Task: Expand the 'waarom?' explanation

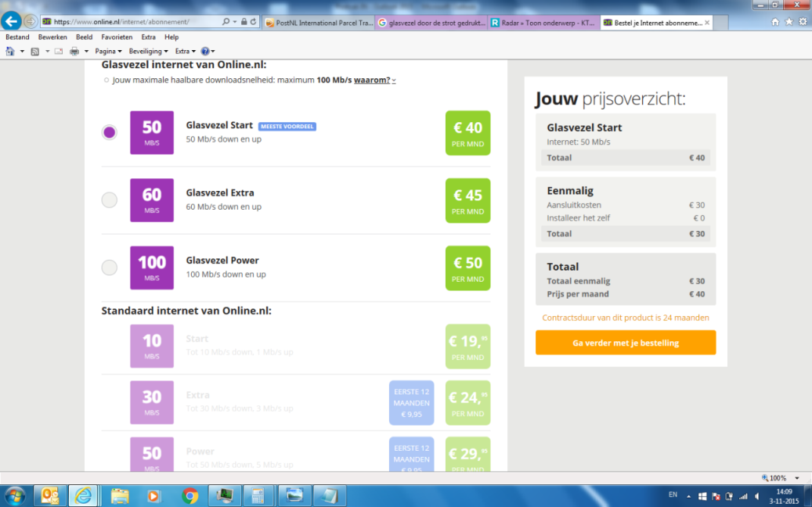Action: 374,80
